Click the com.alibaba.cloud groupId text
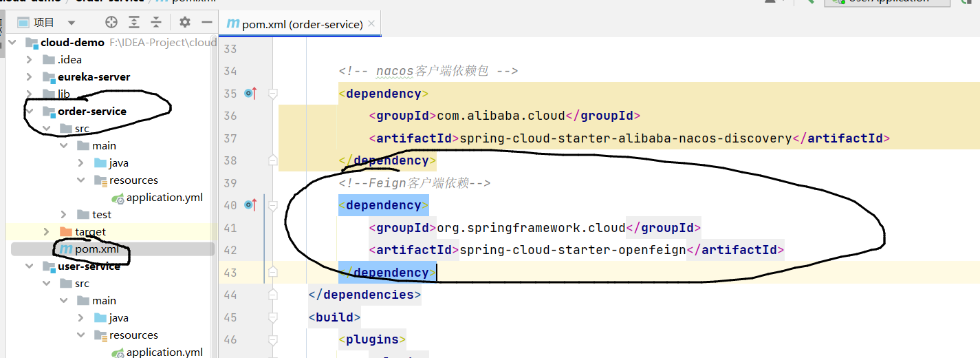980x358 pixels. pyautogui.click(x=501, y=116)
